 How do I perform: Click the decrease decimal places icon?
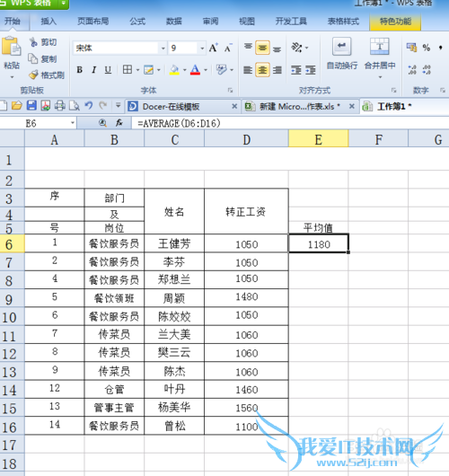tap(427, 70)
